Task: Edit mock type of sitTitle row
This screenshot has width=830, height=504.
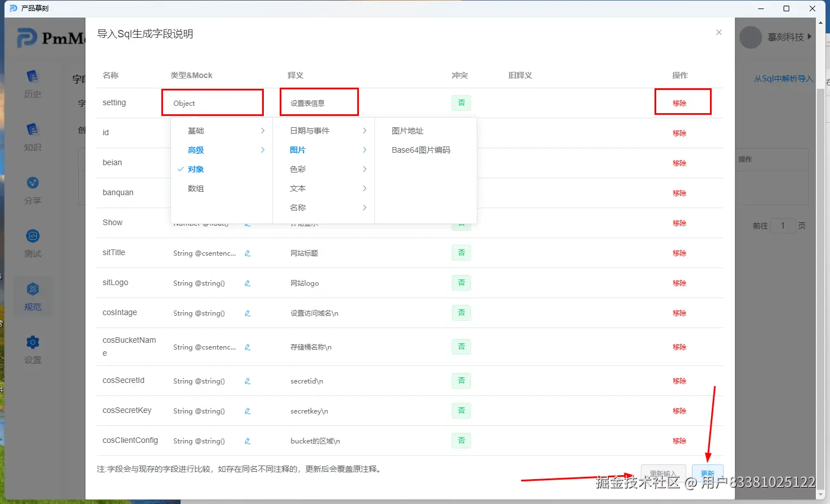Action: 247,253
